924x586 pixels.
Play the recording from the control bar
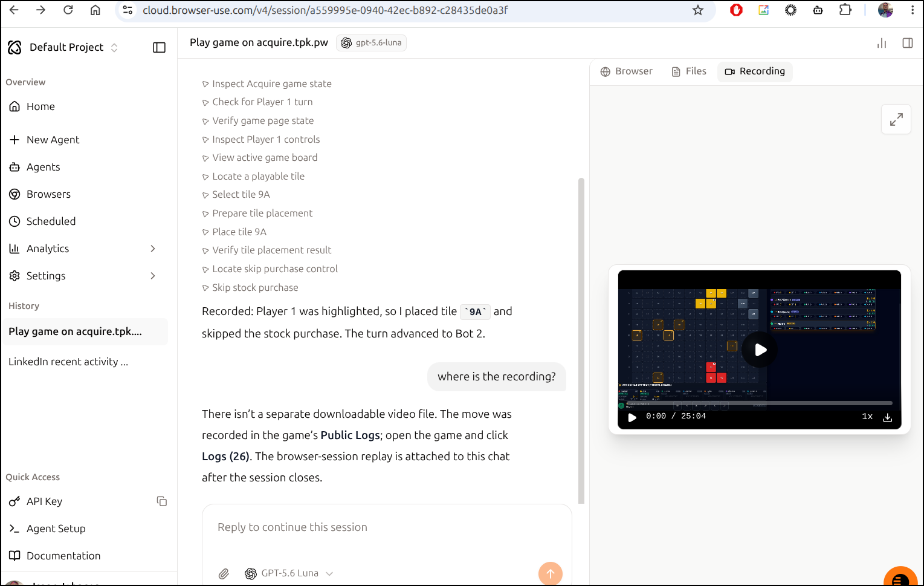pyautogui.click(x=632, y=417)
